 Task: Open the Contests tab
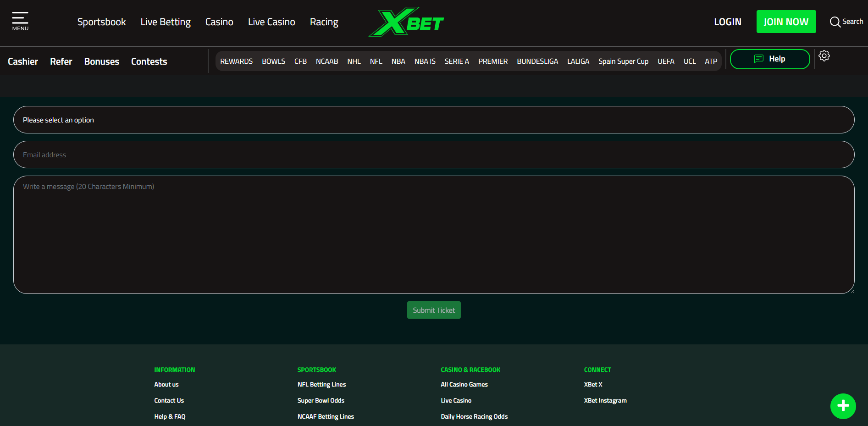[x=149, y=61]
